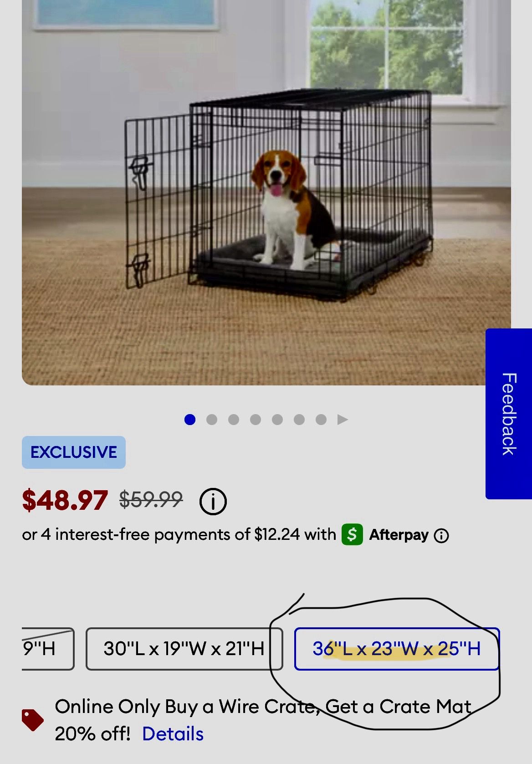Jump to third carousel dot
Image resolution: width=532 pixels, height=764 pixels.
click(234, 420)
